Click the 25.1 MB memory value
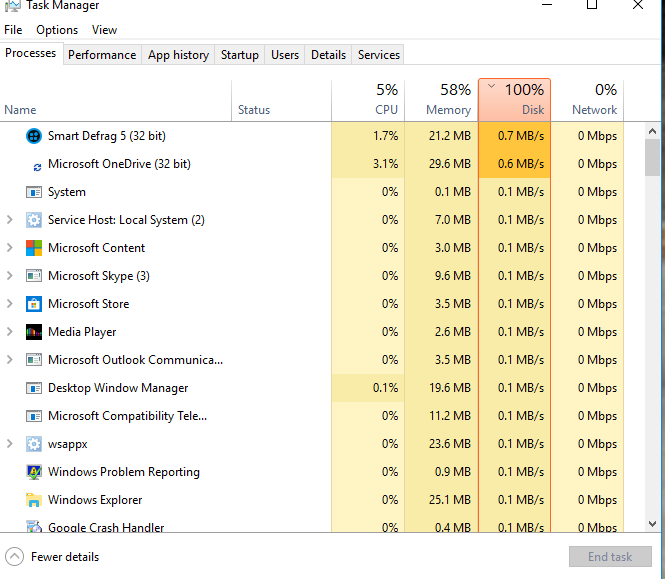 [x=450, y=500]
